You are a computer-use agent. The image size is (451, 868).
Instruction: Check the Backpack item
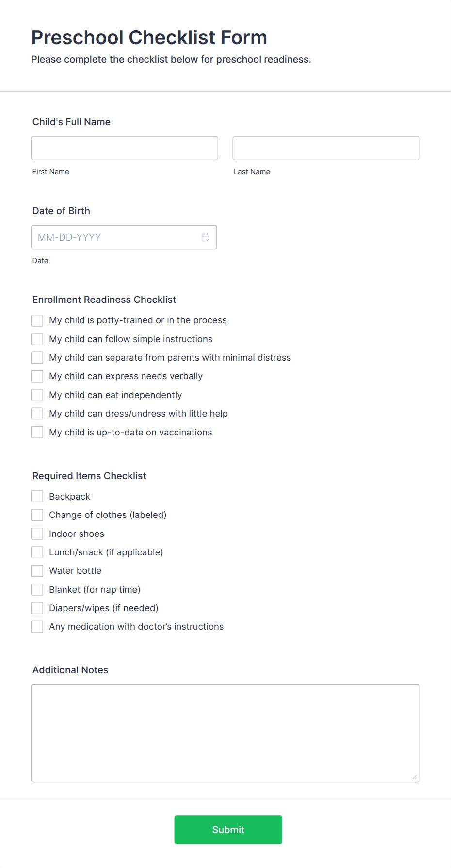37,496
